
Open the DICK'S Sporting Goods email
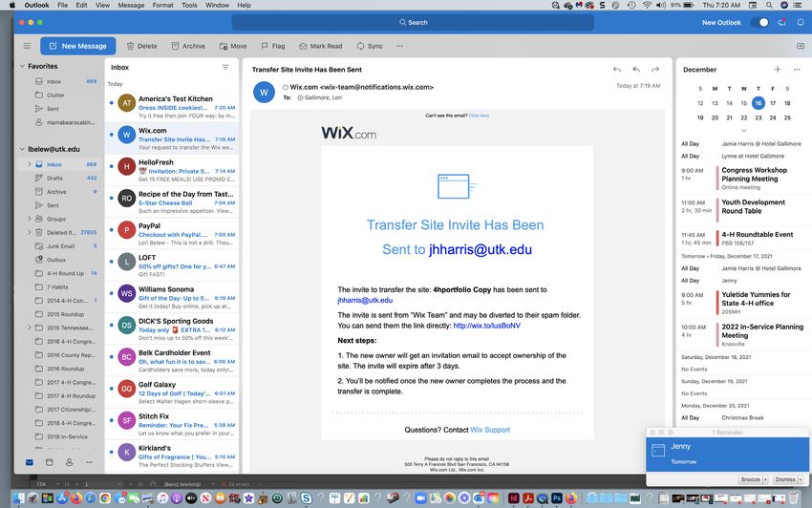(172, 328)
